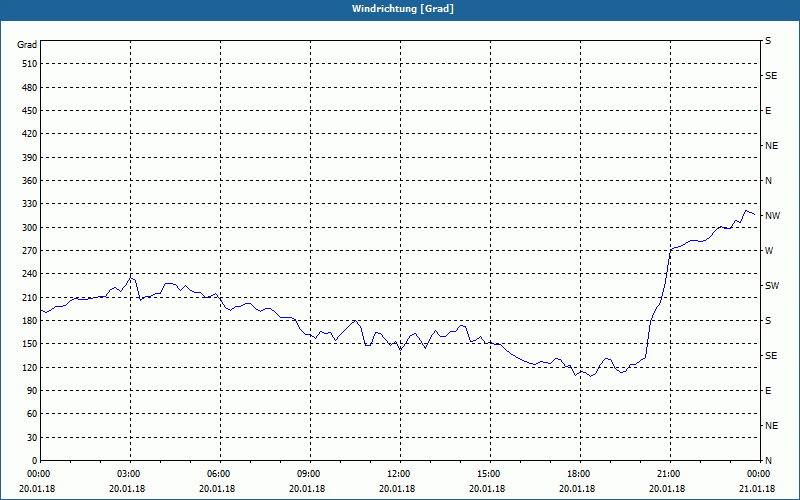Click the 0 degree axis label
Viewport: 800px width, 500px height.
click(35, 461)
